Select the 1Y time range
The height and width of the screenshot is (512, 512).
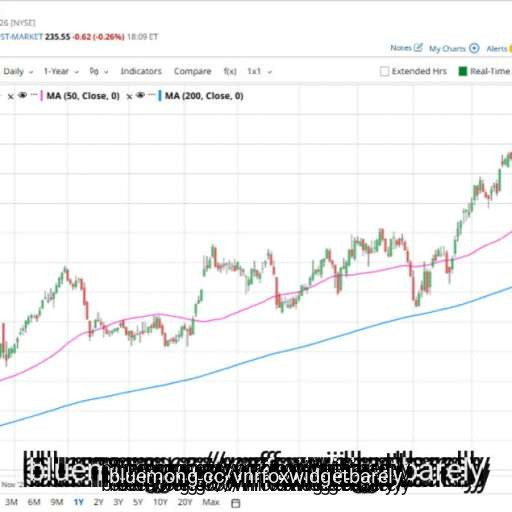pyautogui.click(x=79, y=502)
